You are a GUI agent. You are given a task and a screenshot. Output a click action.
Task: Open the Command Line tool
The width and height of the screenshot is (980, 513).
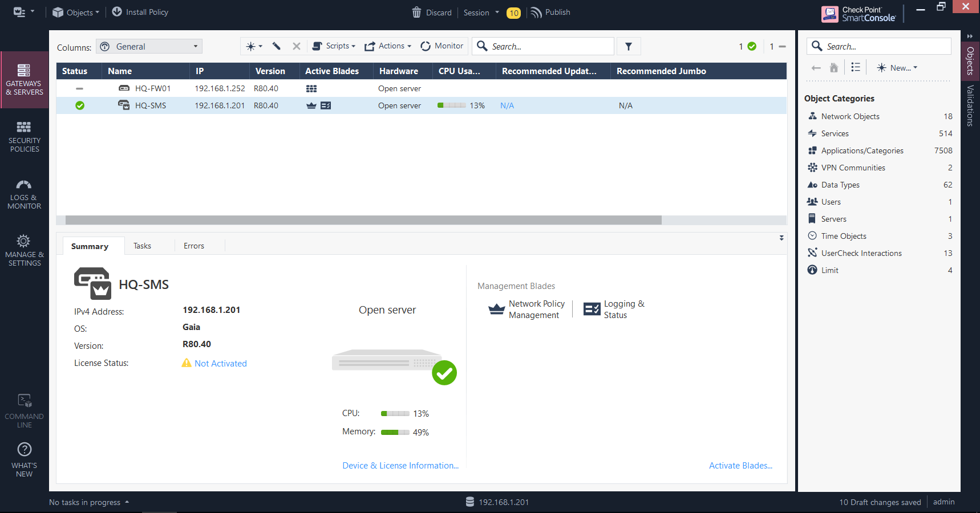click(25, 412)
